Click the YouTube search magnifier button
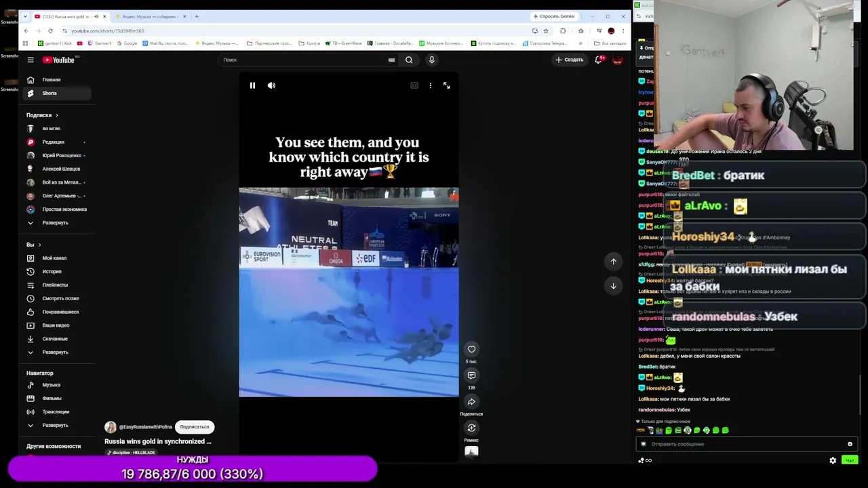This screenshot has width=868, height=488. tap(409, 60)
